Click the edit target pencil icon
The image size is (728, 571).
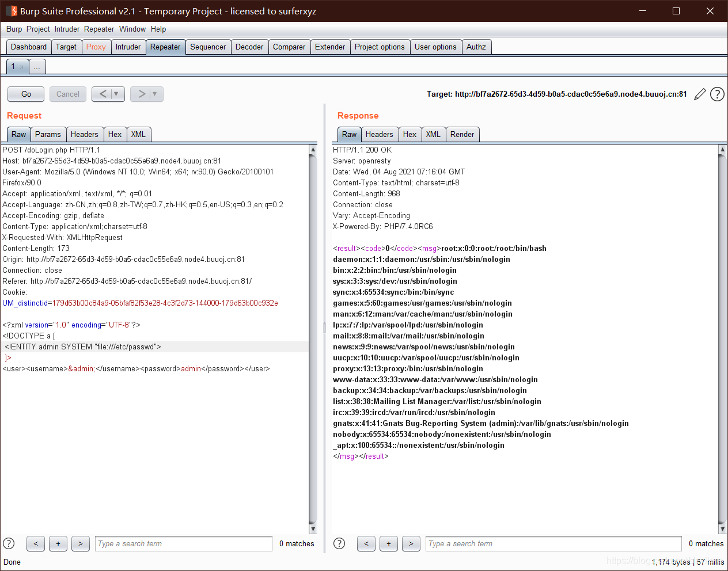point(700,94)
